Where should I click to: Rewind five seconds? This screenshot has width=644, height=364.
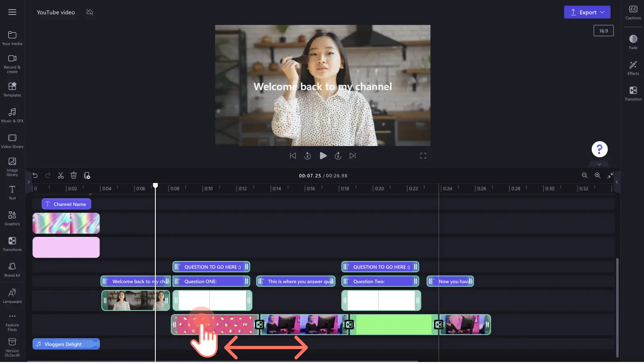click(308, 156)
